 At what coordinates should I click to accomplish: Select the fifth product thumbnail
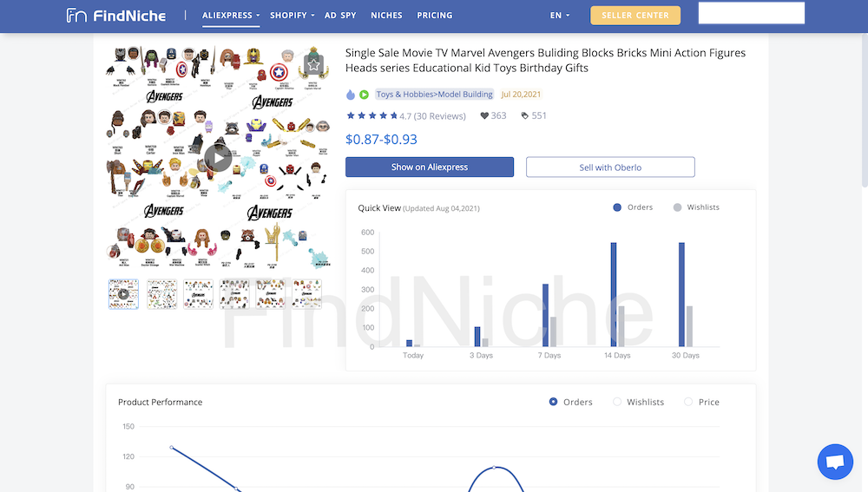click(271, 294)
